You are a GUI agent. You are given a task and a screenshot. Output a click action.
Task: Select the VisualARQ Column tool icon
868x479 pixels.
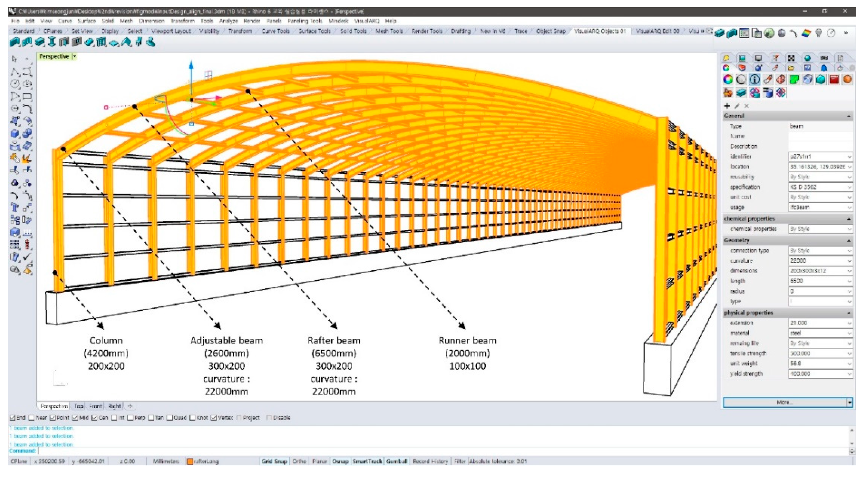pos(52,42)
